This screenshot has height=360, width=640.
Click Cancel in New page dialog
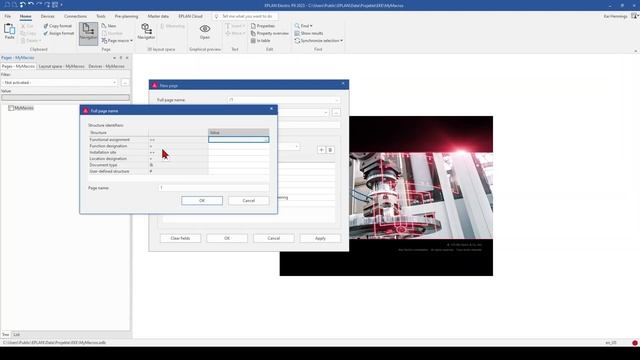(x=273, y=238)
